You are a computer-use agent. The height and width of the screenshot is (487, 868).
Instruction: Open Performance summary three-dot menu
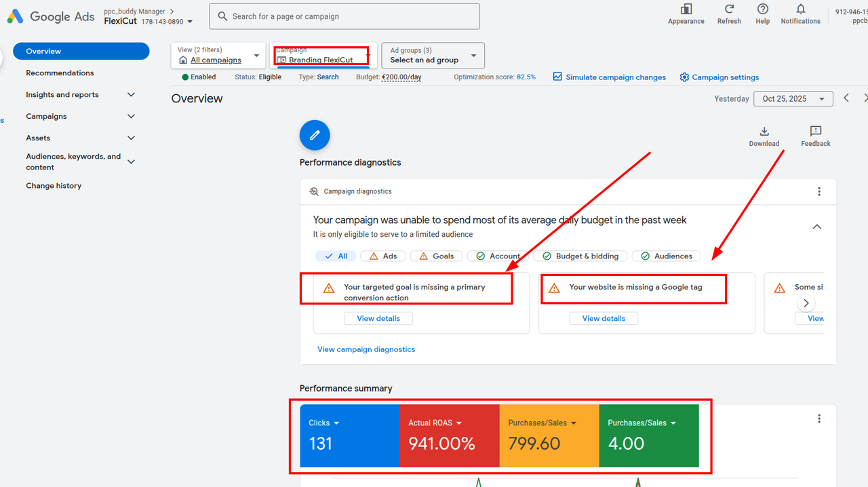(819, 418)
